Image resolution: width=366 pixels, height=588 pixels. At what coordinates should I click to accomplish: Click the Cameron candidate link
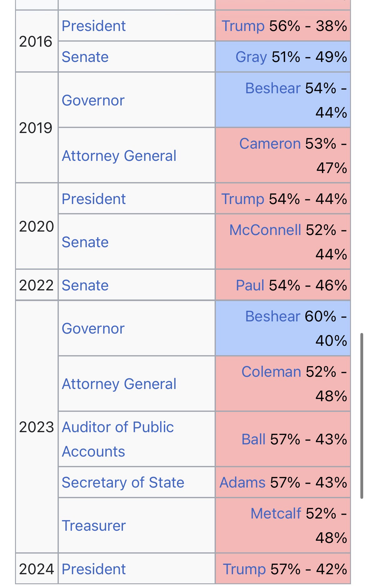pyautogui.click(x=270, y=144)
